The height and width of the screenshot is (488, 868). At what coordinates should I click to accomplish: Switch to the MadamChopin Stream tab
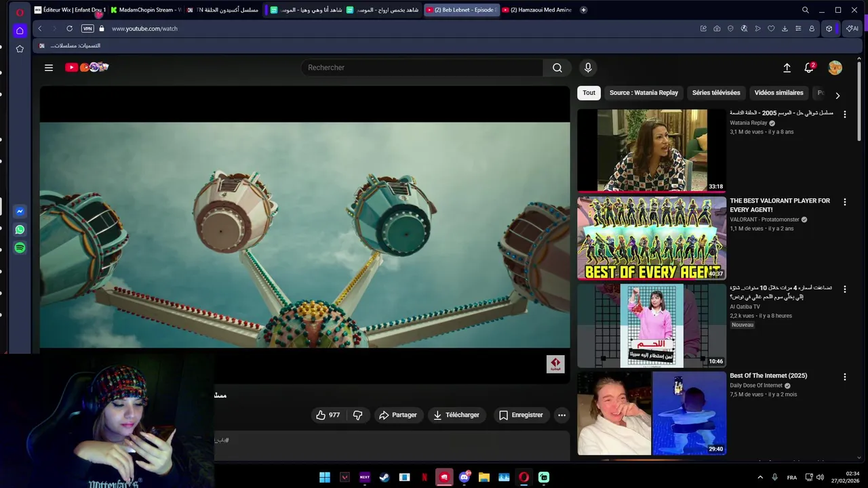(146, 10)
